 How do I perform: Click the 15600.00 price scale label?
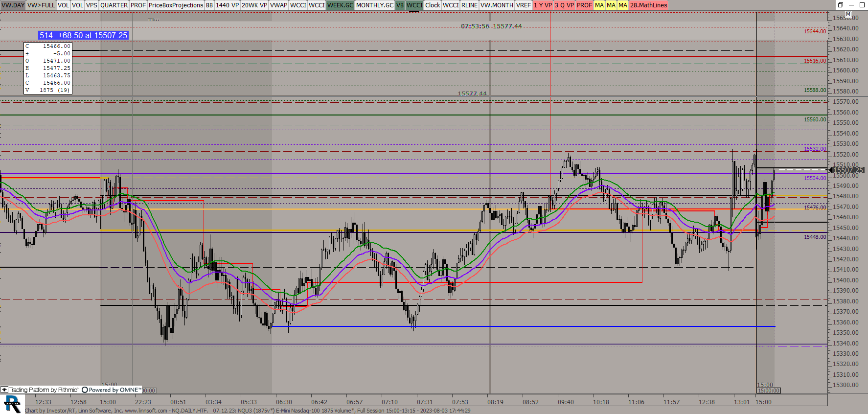[846, 70]
